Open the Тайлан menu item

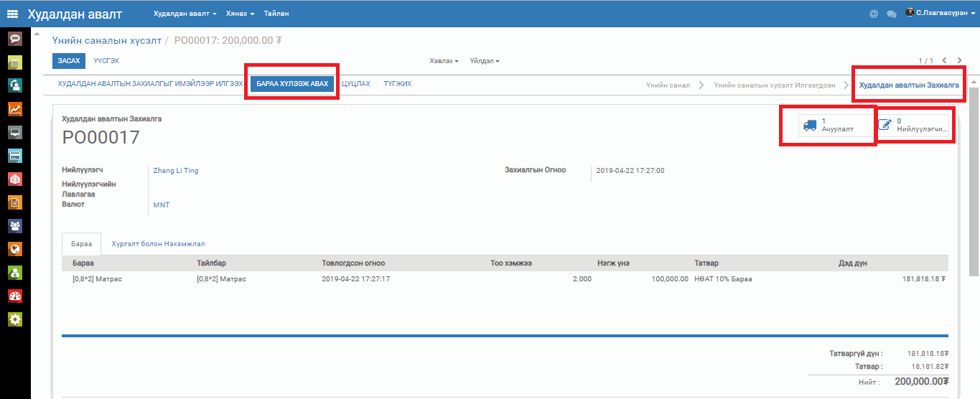[x=276, y=14]
